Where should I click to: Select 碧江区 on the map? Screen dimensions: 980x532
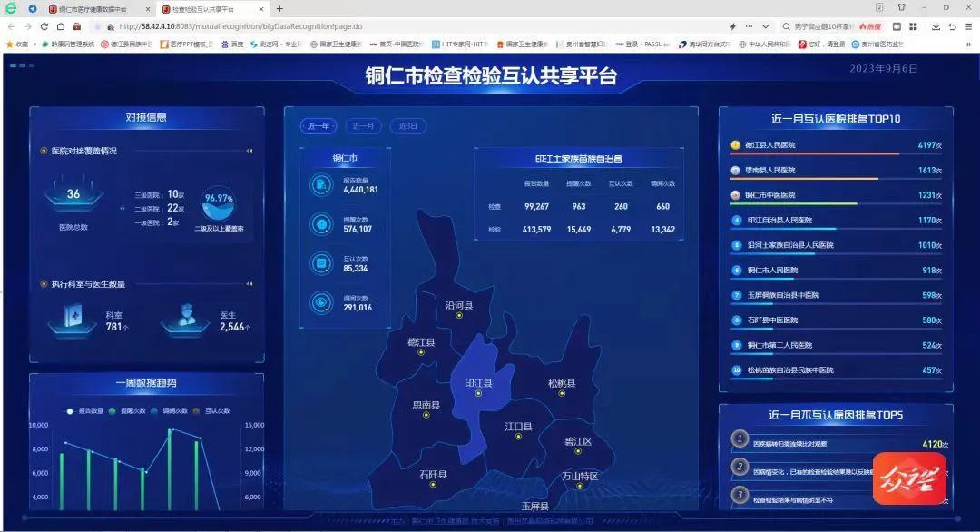577,441
